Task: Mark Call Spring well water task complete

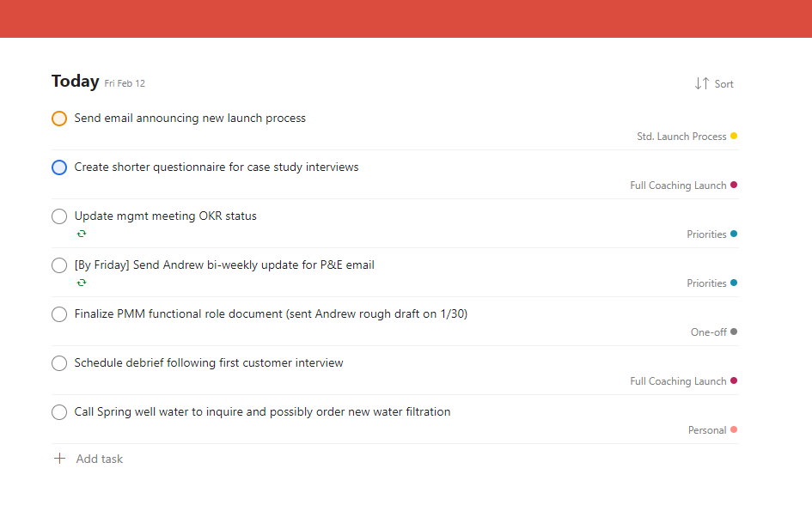Action: [x=59, y=412]
